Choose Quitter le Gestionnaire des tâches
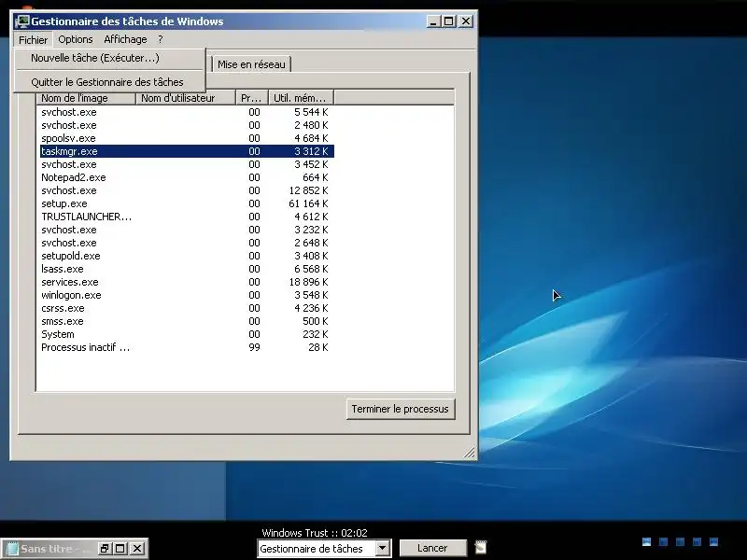Image resolution: width=747 pixels, height=560 pixels. click(x=110, y=82)
